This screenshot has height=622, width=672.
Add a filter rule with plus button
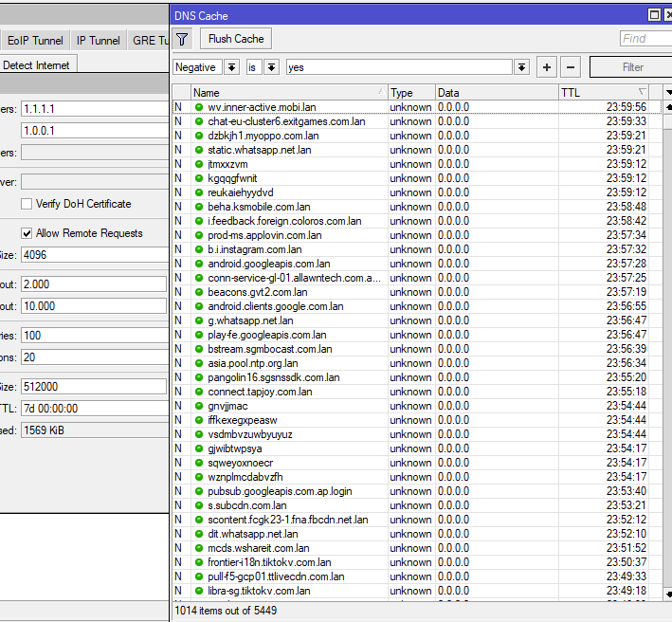coord(547,67)
